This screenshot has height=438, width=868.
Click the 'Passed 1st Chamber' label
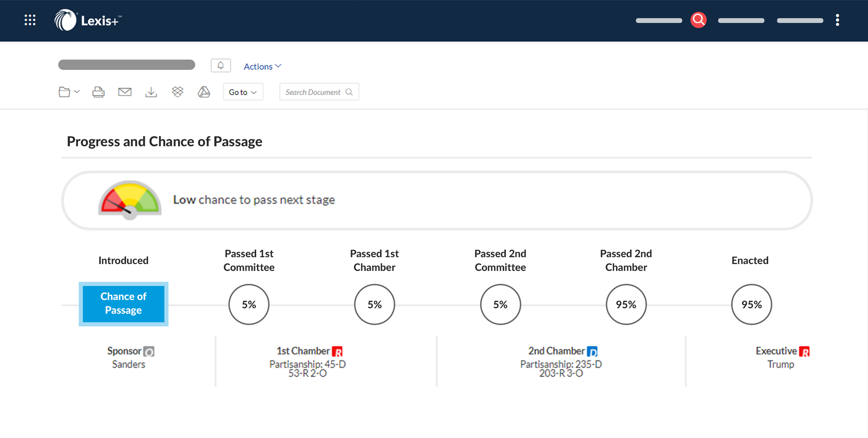coord(374,260)
